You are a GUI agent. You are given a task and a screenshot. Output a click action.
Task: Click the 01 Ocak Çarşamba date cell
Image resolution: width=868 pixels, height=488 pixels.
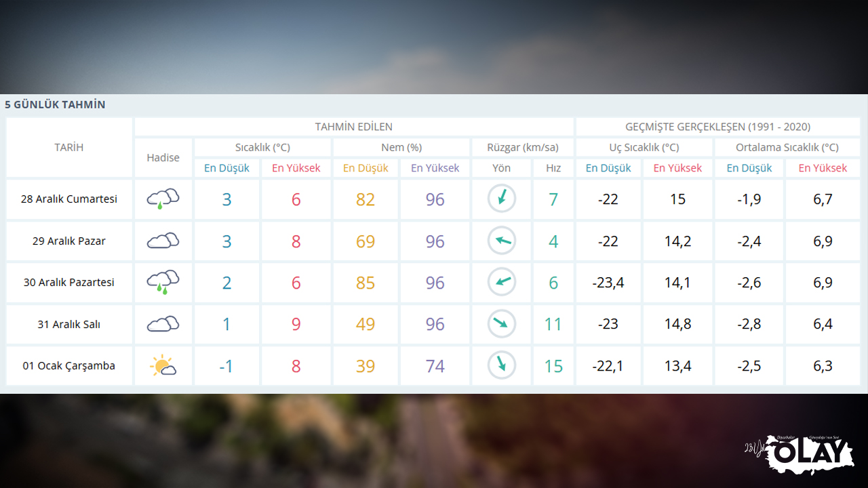point(69,366)
